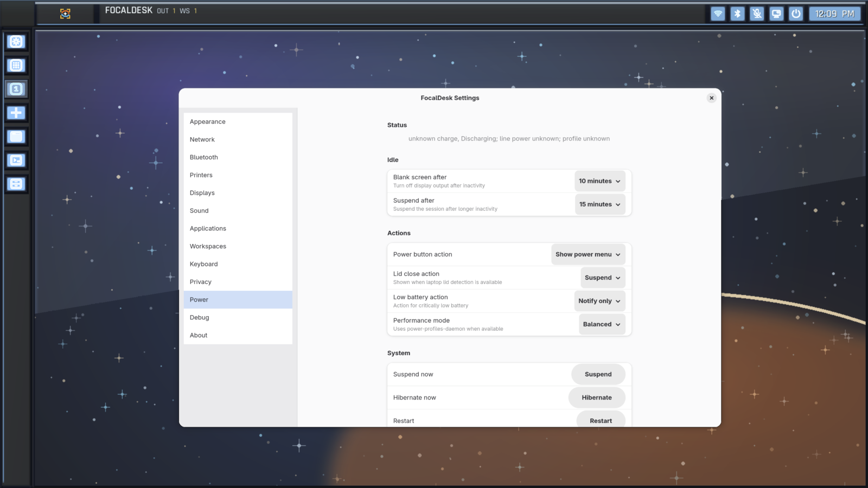Click the plus icon to add a workspace
The width and height of the screenshot is (868, 488).
tap(16, 113)
